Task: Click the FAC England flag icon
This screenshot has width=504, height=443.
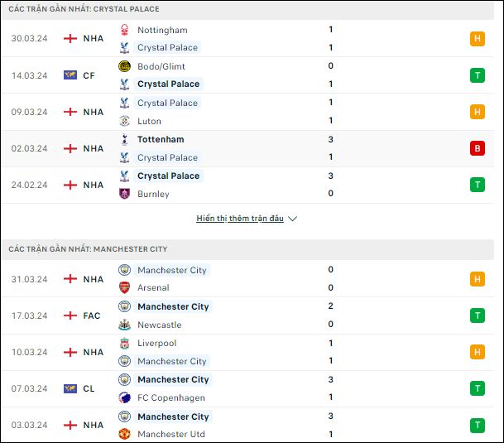Action: pyautogui.click(x=70, y=315)
